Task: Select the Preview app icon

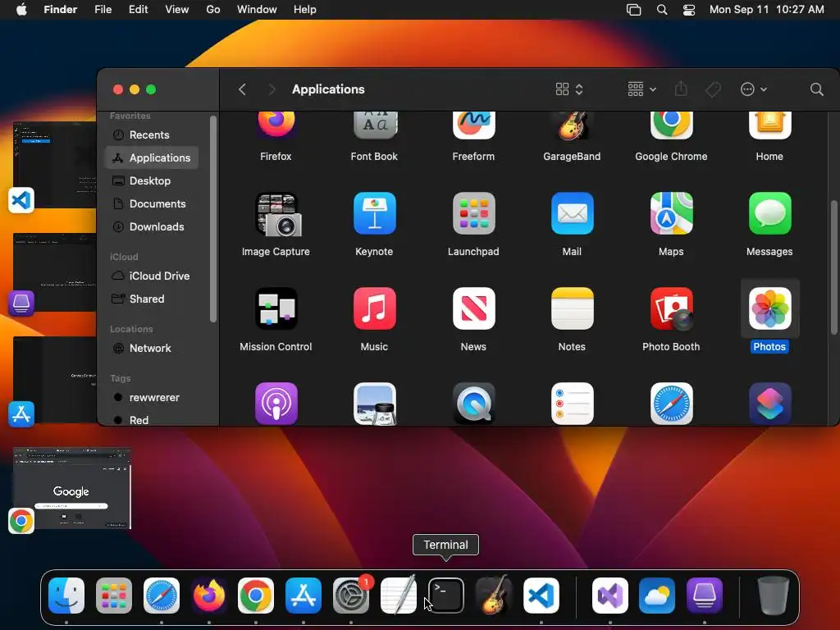Action: [374, 404]
